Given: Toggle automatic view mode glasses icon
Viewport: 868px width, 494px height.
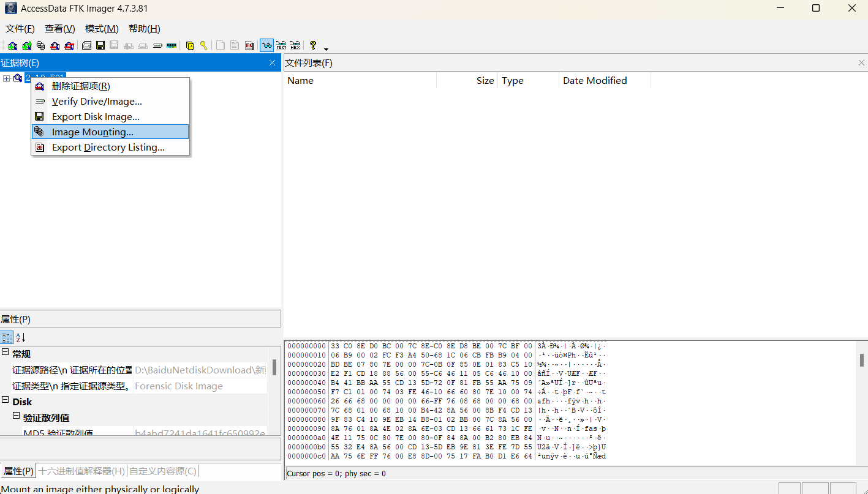Looking at the screenshot, I should [x=267, y=45].
